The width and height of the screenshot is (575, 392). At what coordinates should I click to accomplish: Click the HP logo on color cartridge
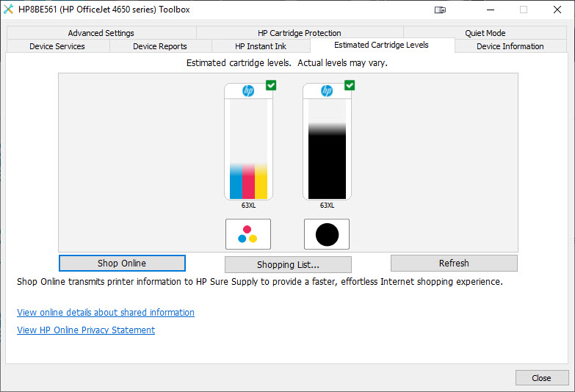point(248,90)
